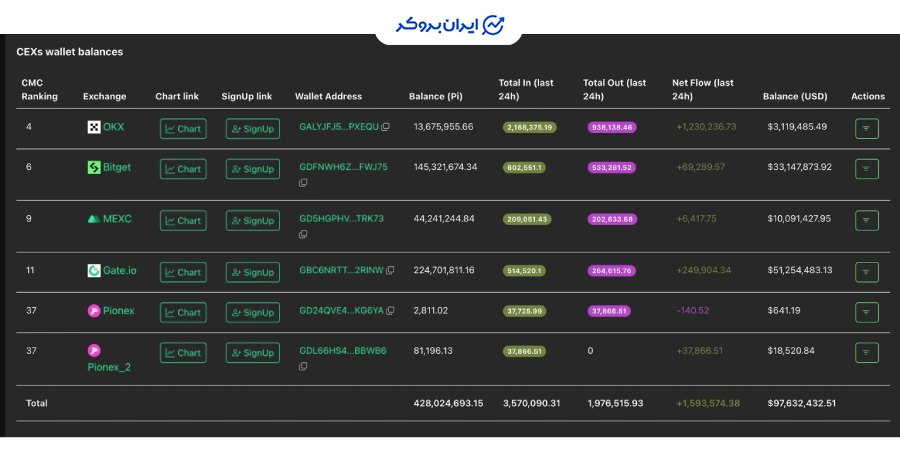Click the SignUp button for Bitget
The height and width of the screenshot is (471, 900).
pos(253,169)
